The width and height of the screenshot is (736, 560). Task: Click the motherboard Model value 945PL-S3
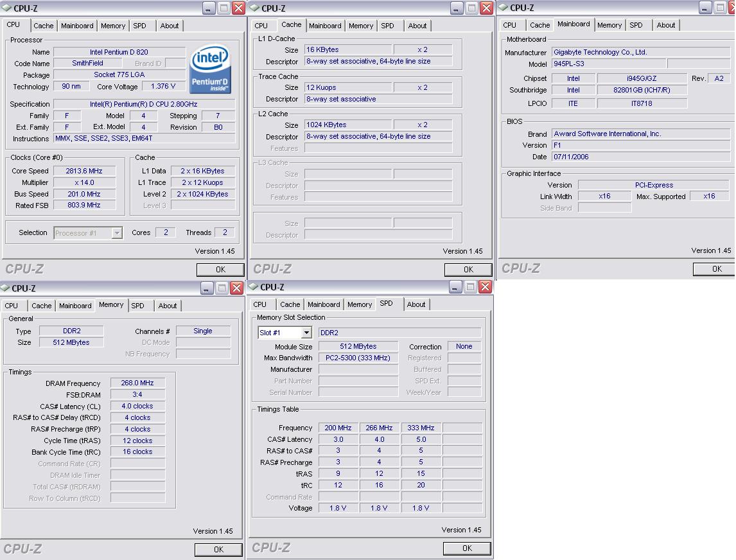[x=608, y=64]
